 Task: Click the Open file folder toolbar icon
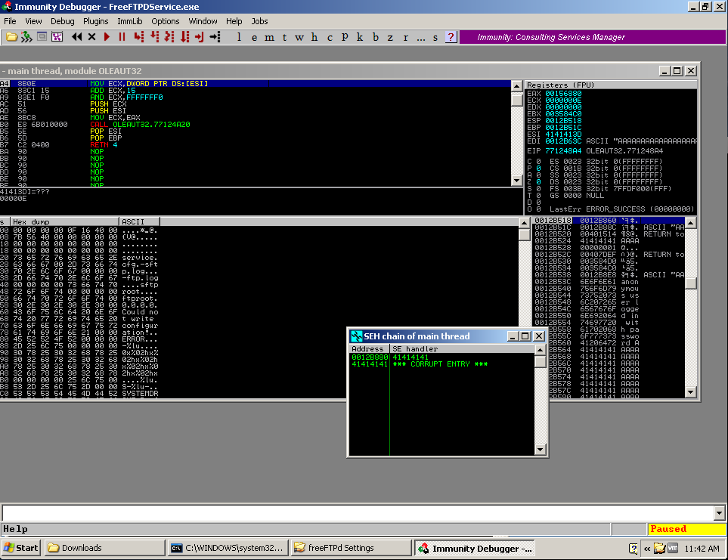point(11,36)
